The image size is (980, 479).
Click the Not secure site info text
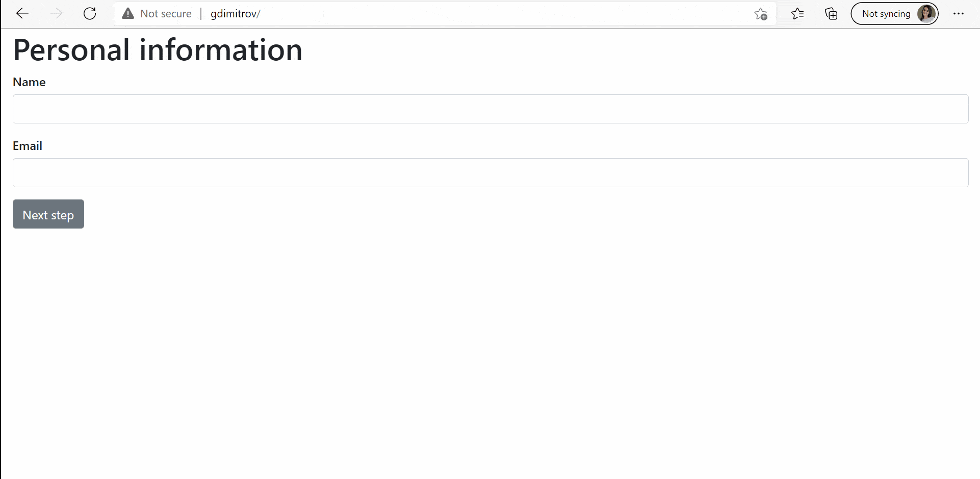click(166, 14)
